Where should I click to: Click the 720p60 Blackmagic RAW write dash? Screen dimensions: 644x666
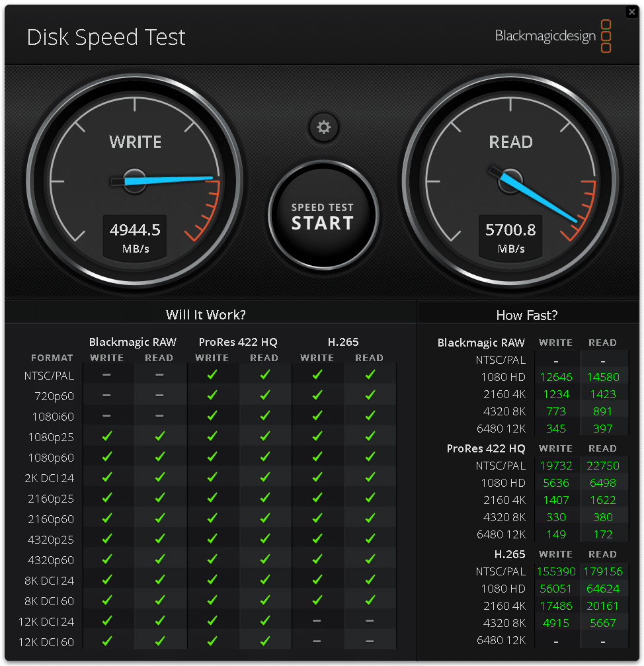[107, 395]
